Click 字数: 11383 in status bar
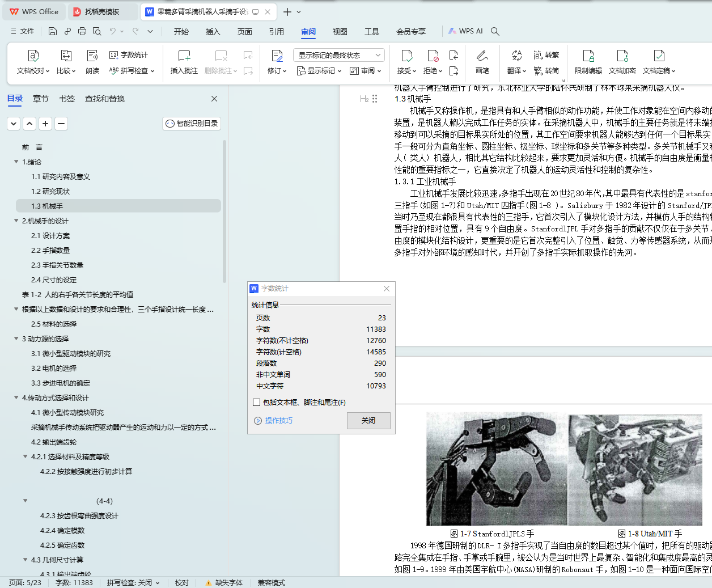Image resolution: width=712 pixels, height=588 pixels. [74, 582]
